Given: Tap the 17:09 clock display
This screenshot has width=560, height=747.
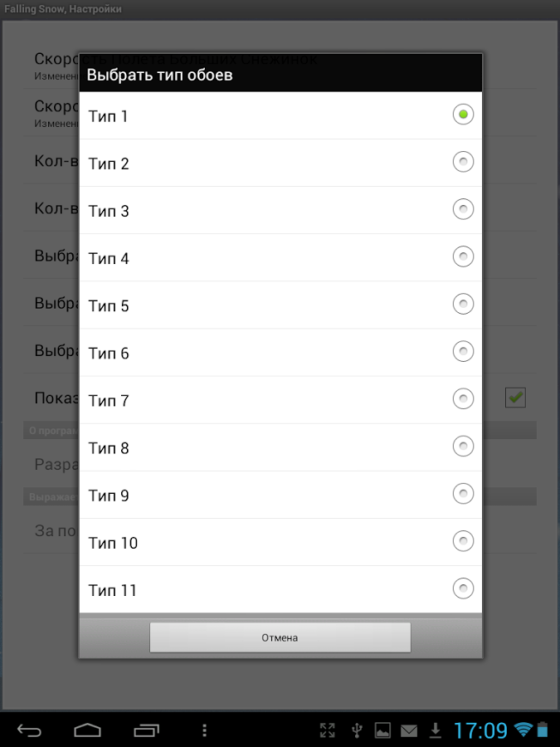Looking at the screenshot, I should point(480,730).
